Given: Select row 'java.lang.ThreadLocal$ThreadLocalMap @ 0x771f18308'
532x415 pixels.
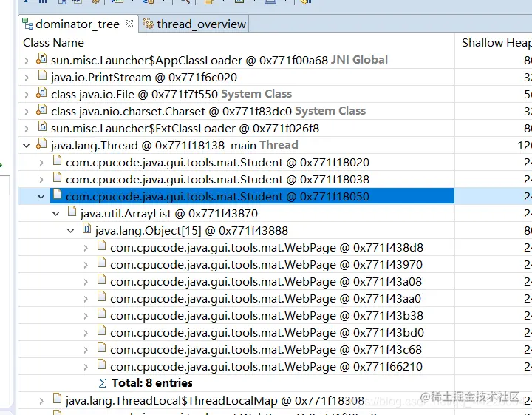Looking at the screenshot, I should (275, 401).
